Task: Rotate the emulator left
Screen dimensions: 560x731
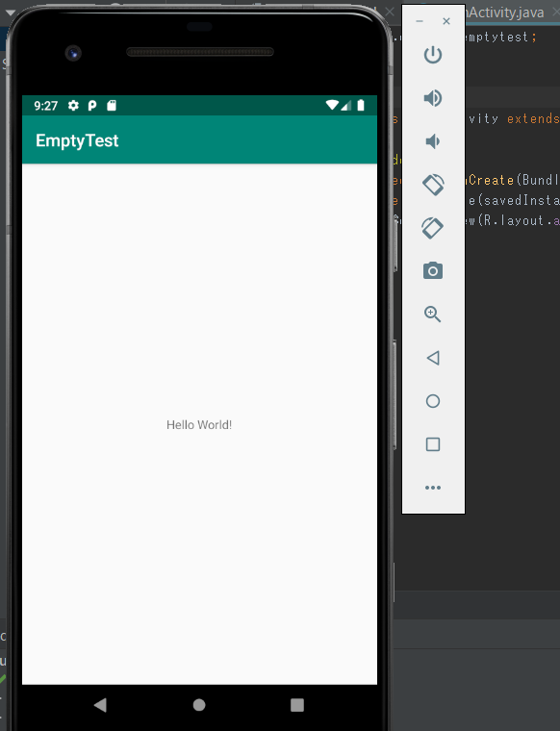Action: (433, 185)
